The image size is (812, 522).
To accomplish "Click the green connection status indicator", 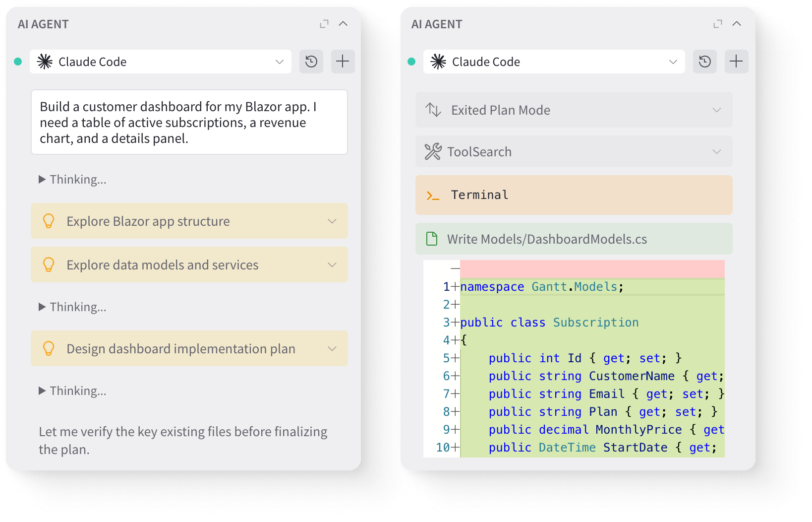I will (18, 61).
